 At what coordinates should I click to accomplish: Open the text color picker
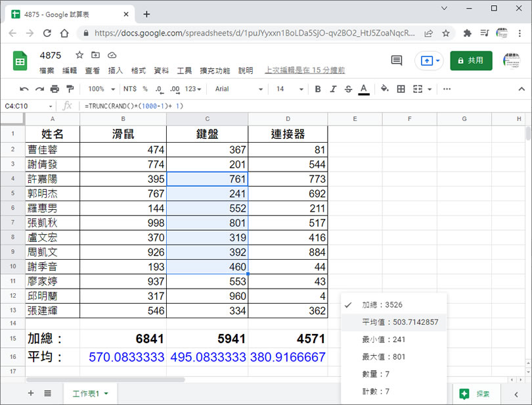[363, 89]
